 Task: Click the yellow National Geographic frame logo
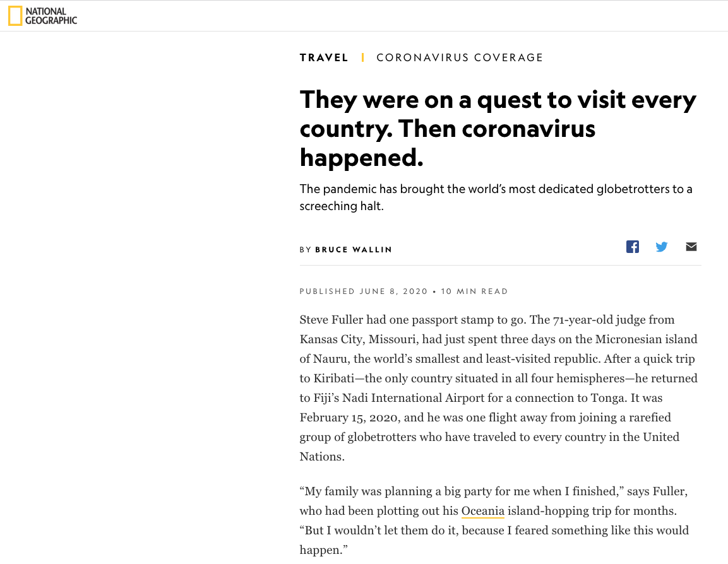[15, 16]
